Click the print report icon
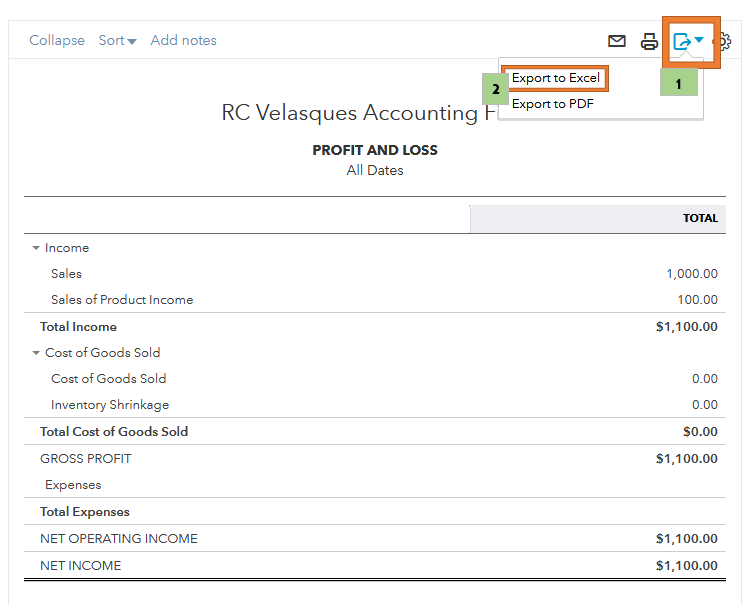The height and width of the screenshot is (605, 746). (650, 41)
